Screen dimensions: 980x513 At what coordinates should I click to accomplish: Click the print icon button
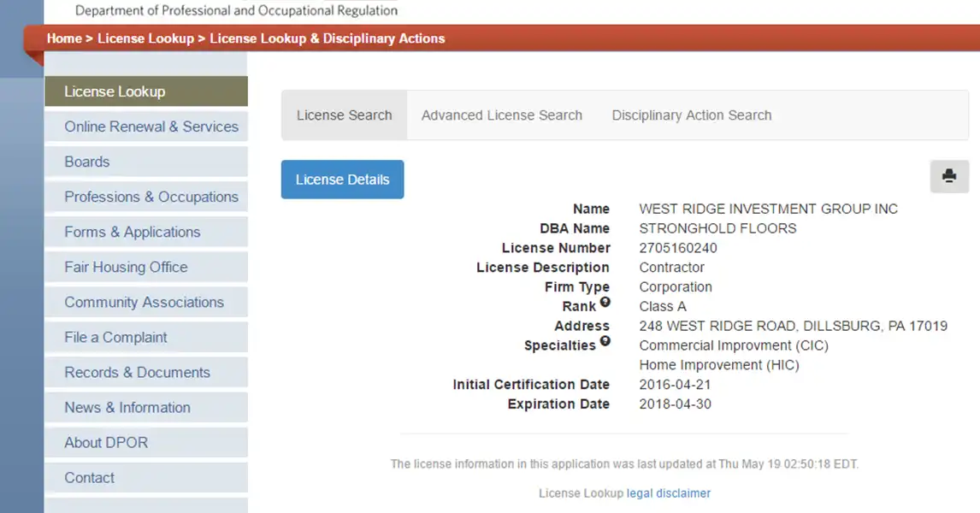(948, 176)
